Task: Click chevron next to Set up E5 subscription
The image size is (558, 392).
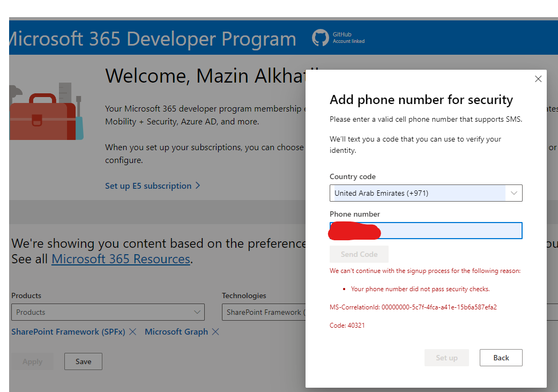Action: click(x=198, y=186)
